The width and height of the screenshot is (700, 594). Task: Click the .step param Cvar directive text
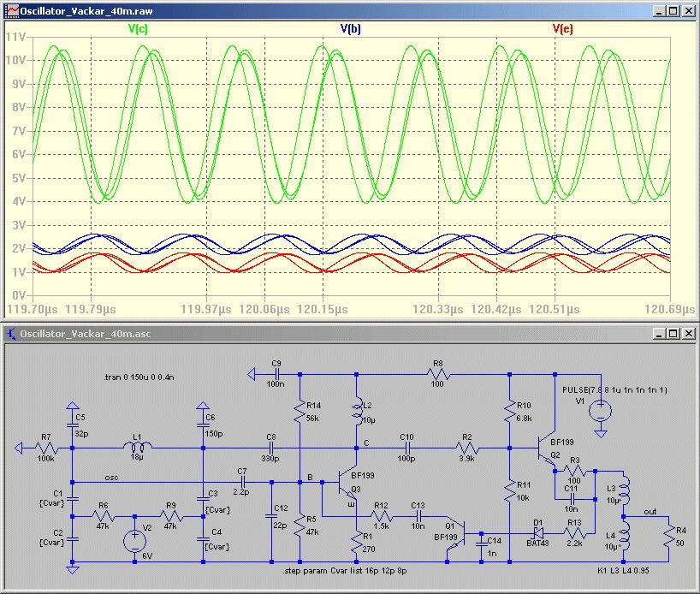pos(344,570)
